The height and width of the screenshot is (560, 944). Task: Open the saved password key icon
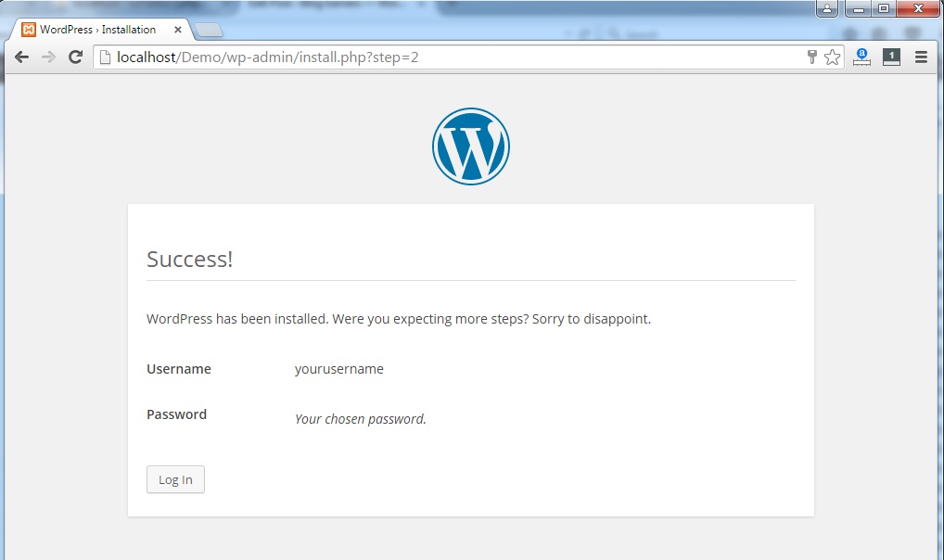[811, 57]
